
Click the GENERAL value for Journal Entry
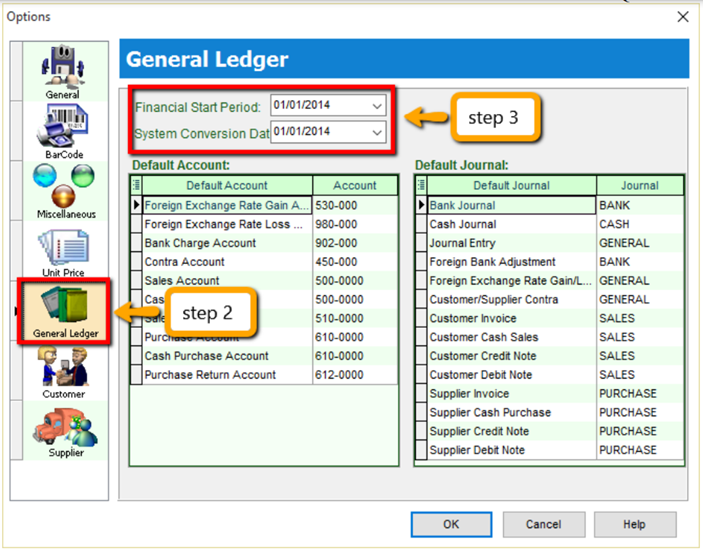624,243
